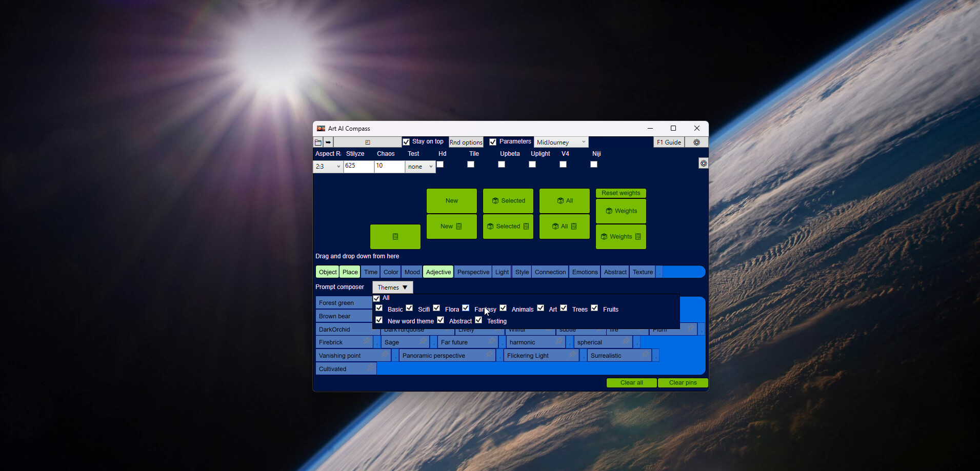Image resolution: width=980 pixels, height=471 pixels.
Task: Click the Reset weights button
Action: pyautogui.click(x=621, y=193)
